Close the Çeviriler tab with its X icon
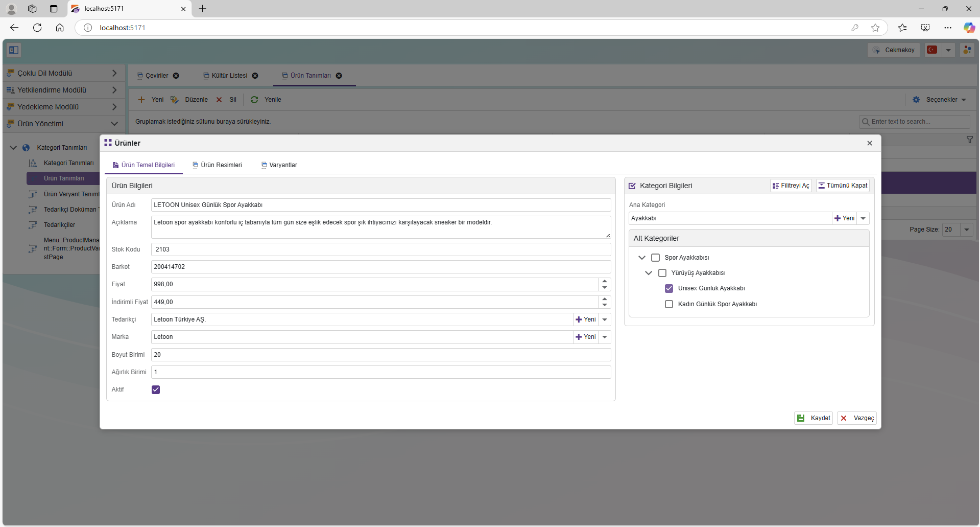This screenshot has width=980, height=527. pyautogui.click(x=176, y=76)
